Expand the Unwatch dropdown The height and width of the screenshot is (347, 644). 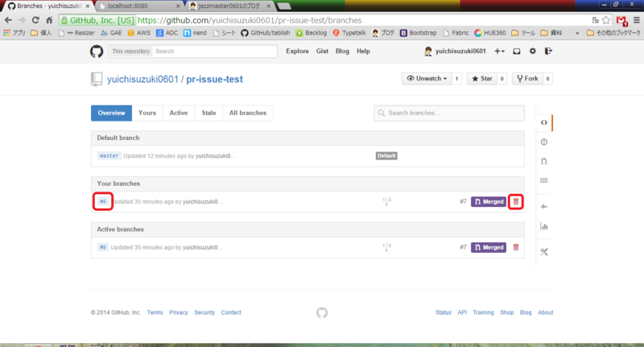pyautogui.click(x=427, y=78)
